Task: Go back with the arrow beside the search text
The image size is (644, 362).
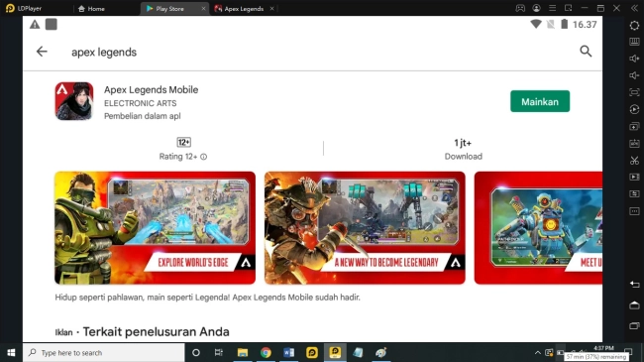Action: pos(42,52)
